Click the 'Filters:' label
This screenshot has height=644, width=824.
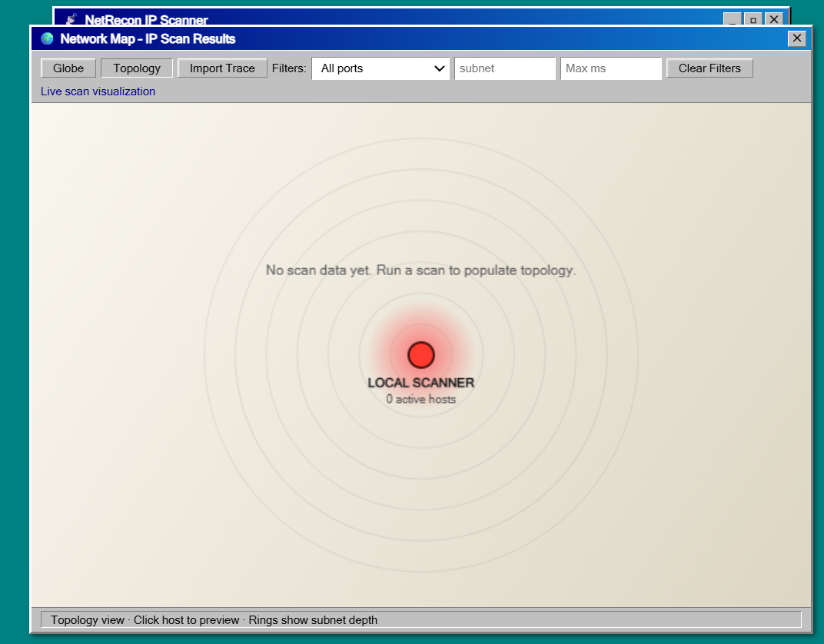pos(289,68)
